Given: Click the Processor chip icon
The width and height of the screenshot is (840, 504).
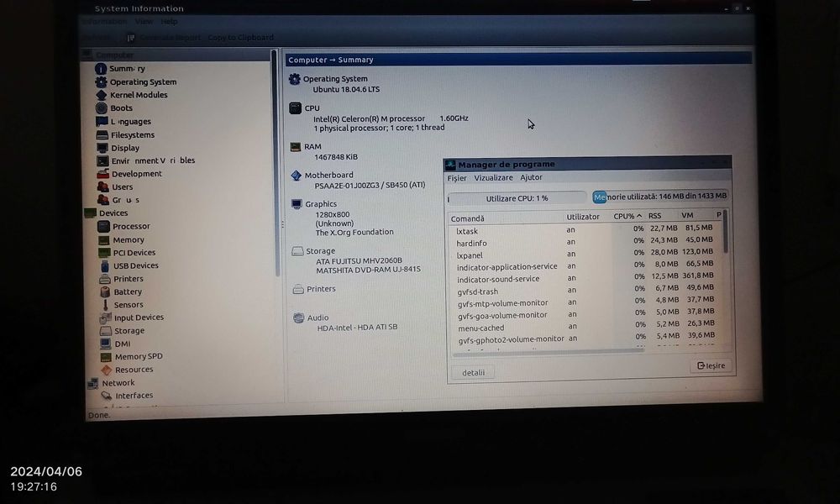Looking at the screenshot, I should pos(104,227).
